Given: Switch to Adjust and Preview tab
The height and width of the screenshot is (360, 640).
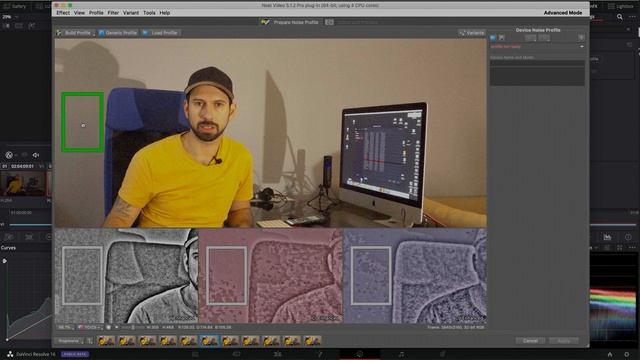Looking at the screenshot, I should (x=352, y=22).
